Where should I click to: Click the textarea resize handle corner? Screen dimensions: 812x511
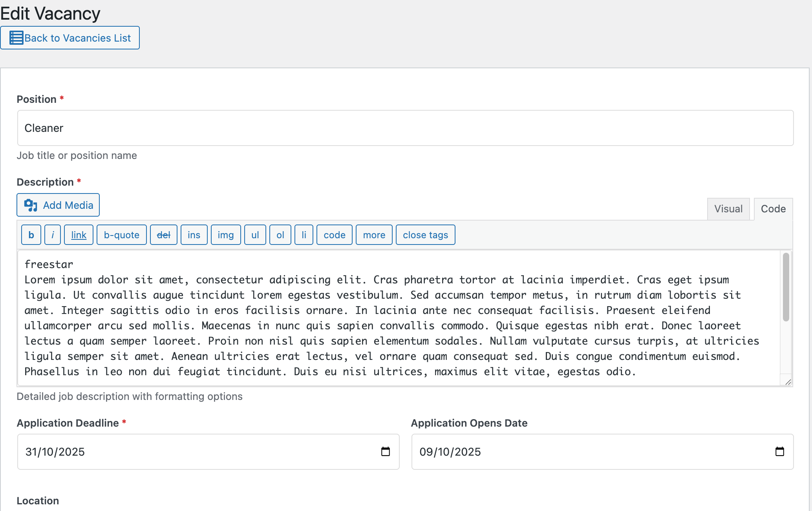point(788,382)
